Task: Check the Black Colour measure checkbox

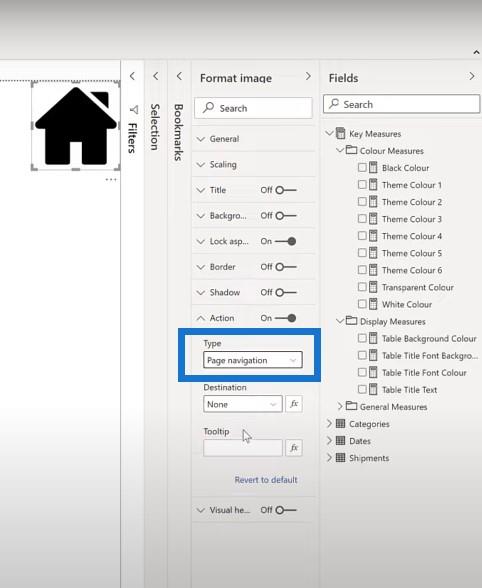Action: [x=362, y=167]
